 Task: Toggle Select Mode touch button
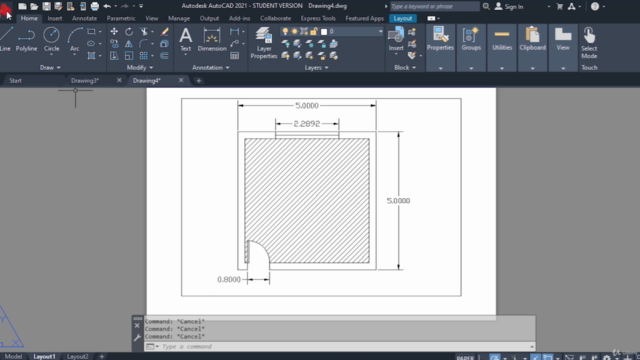tap(589, 43)
